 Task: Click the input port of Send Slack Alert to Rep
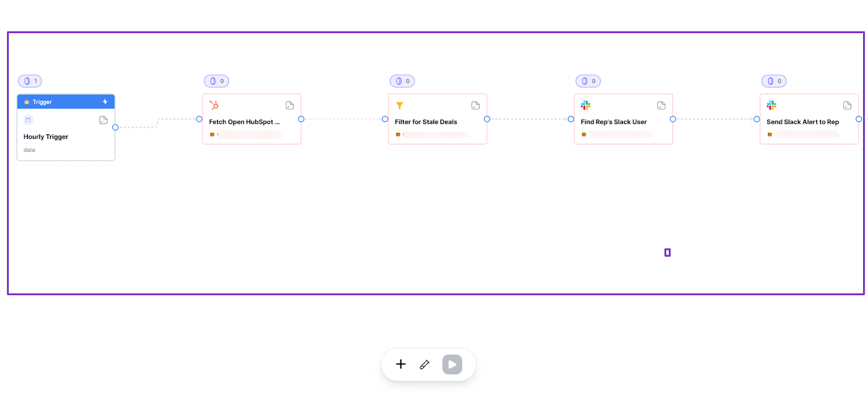point(757,119)
